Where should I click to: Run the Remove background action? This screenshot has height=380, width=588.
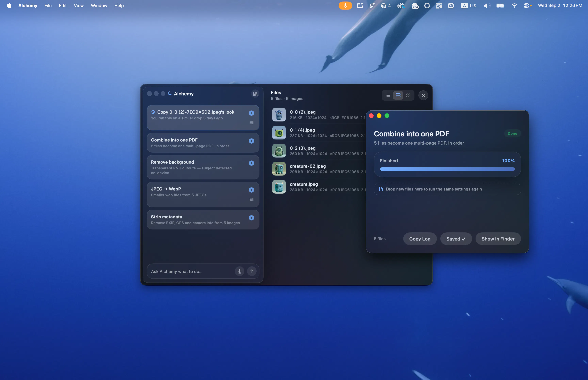coord(251,163)
